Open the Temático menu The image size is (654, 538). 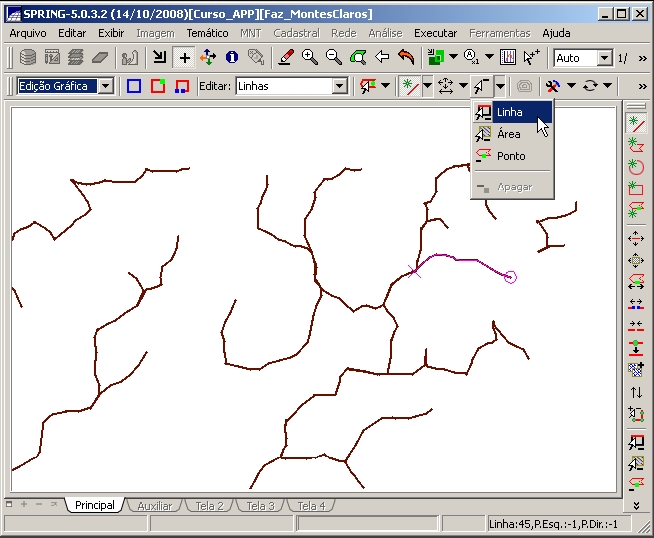pyautogui.click(x=207, y=33)
